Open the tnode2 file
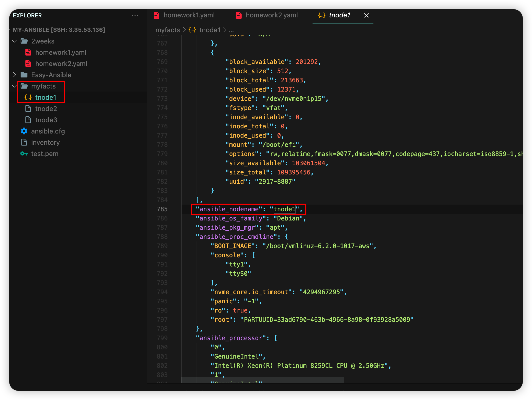The height and width of the screenshot is (400, 532). 46,109
